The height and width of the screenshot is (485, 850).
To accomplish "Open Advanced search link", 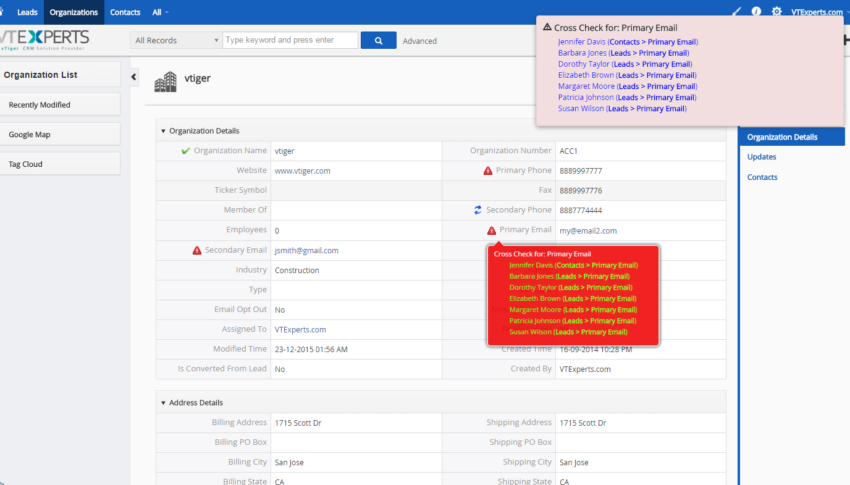I will (420, 41).
